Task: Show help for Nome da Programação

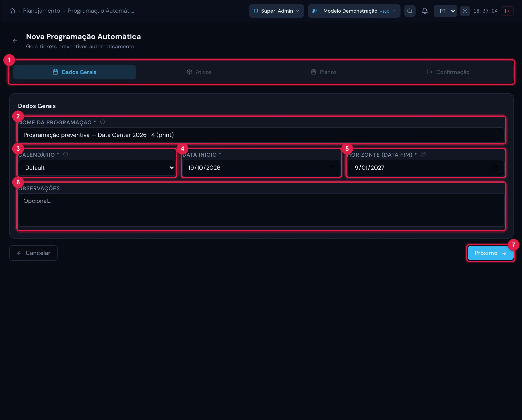Action: click(x=102, y=122)
